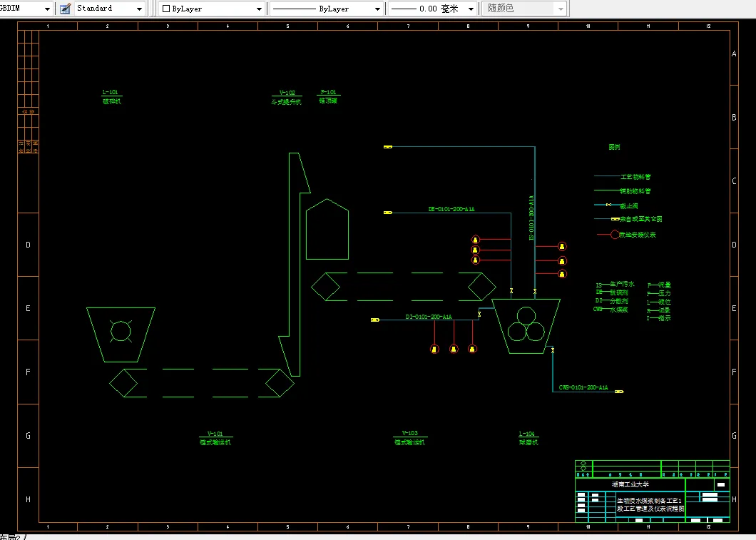Select the 生物质水煤浆制备工艺1 drawing title
The height and width of the screenshot is (540, 756).
(x=650, y=501)
